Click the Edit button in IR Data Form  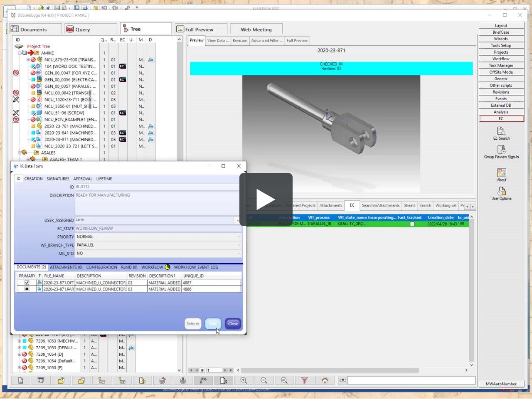tap(213, 323)
